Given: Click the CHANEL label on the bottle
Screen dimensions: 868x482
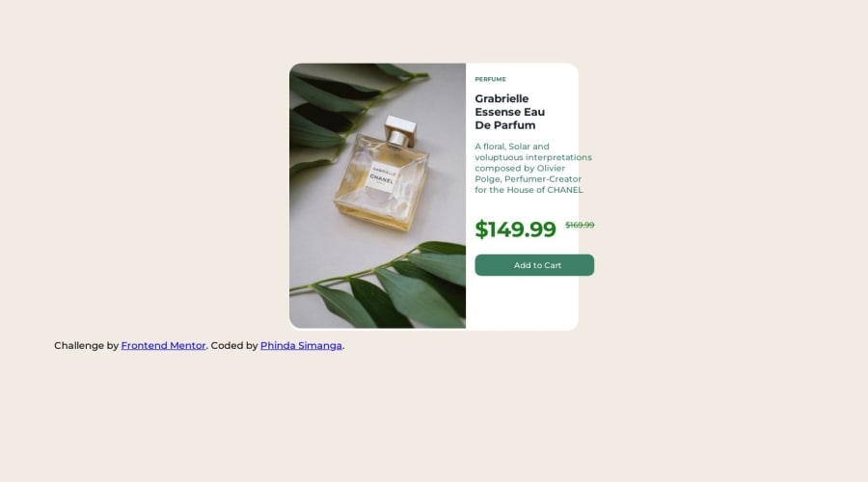Looking at the screenshot, I should (381, 178).
